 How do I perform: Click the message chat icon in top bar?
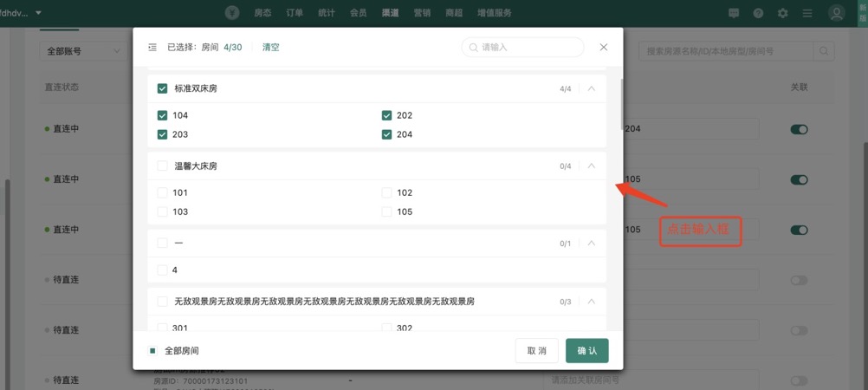point(734,13)
